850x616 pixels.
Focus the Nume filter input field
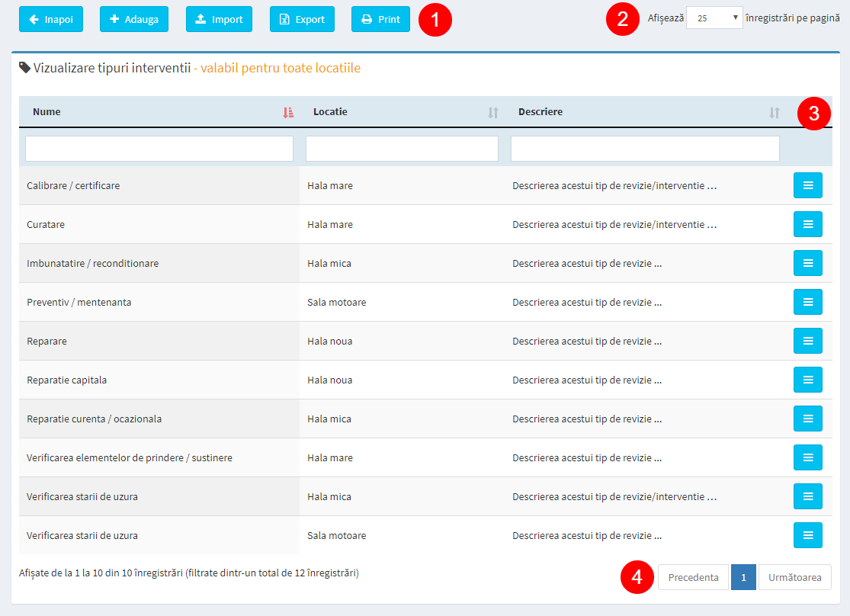159,149
